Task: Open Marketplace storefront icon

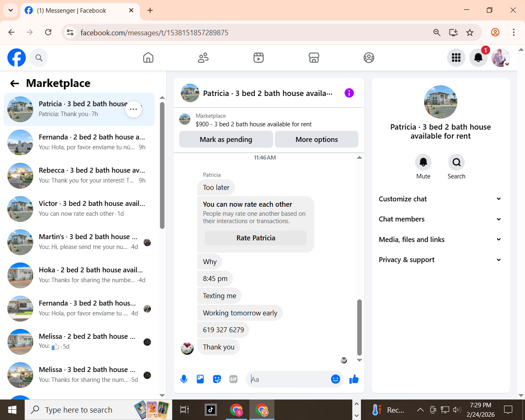Action: [x=314, y=58]
